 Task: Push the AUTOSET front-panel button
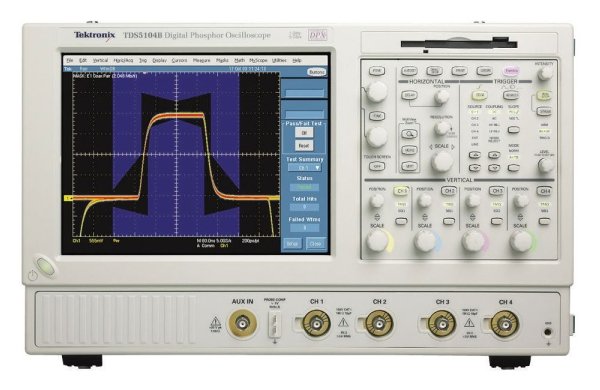click(x=409, y=71)
